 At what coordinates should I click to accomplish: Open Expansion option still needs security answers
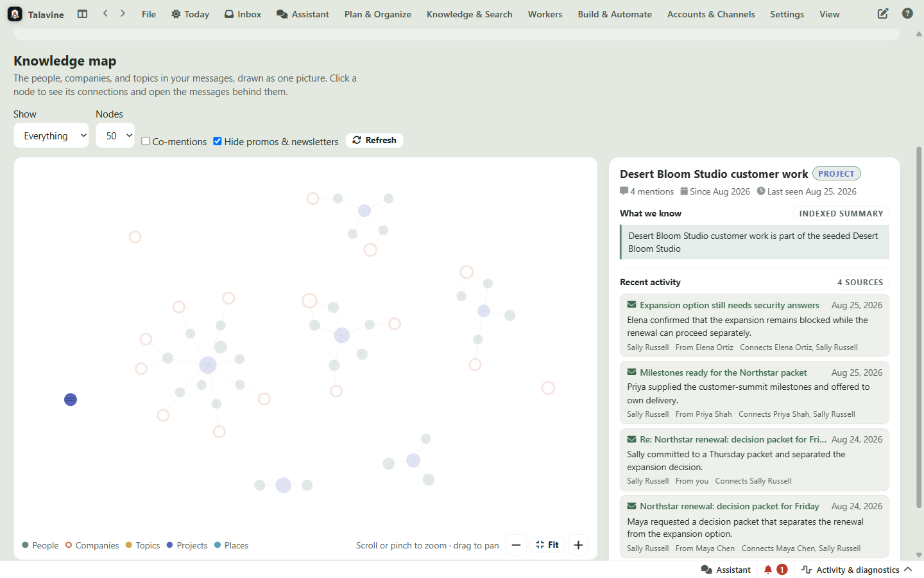pos(730,305)
